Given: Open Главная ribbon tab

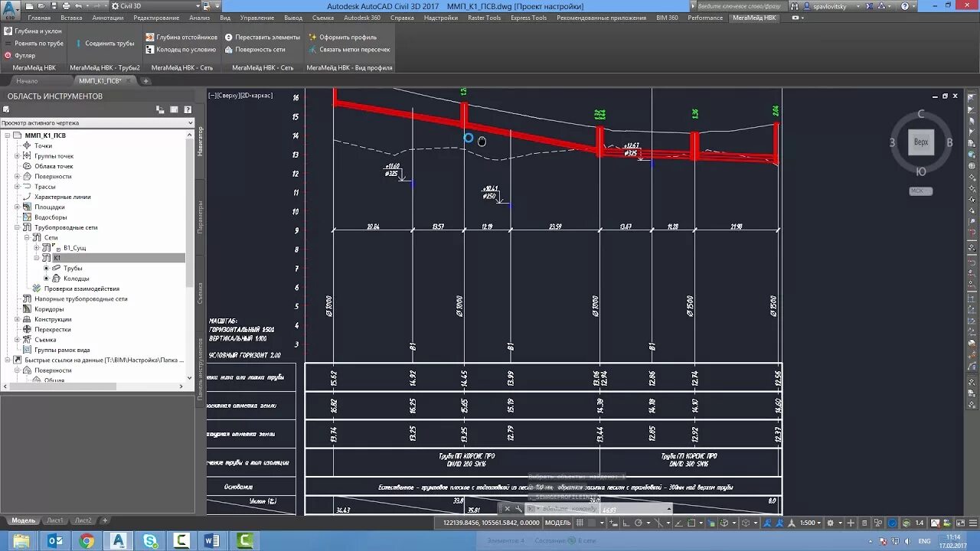Looking at the screenshot, I should point(39,18).
